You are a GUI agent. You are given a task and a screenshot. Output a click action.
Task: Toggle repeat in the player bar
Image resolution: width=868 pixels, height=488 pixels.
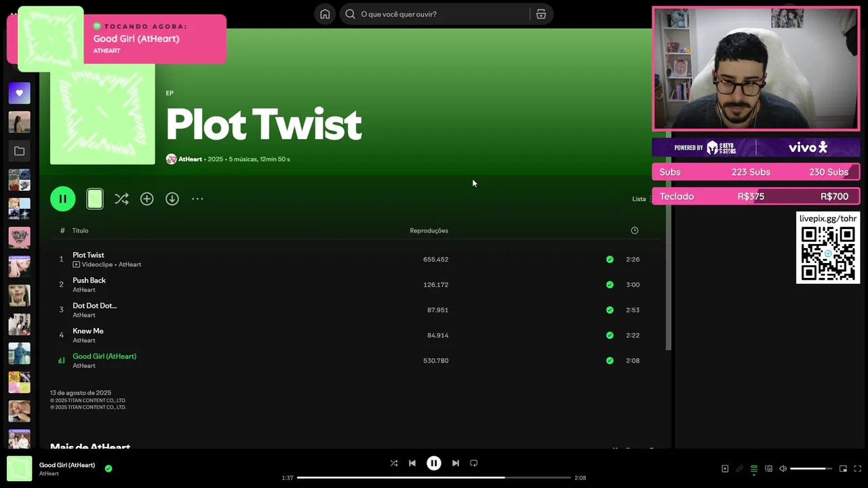[474, 463]
